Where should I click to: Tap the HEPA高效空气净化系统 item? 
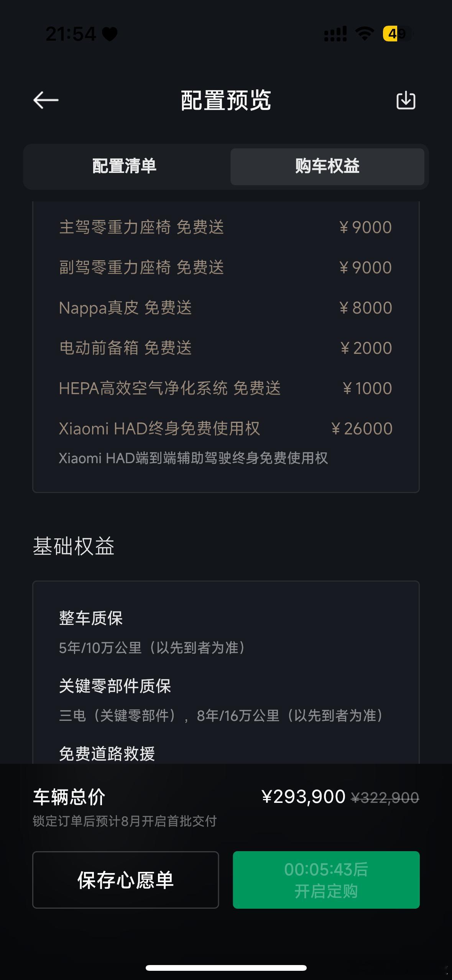[226, 388]
